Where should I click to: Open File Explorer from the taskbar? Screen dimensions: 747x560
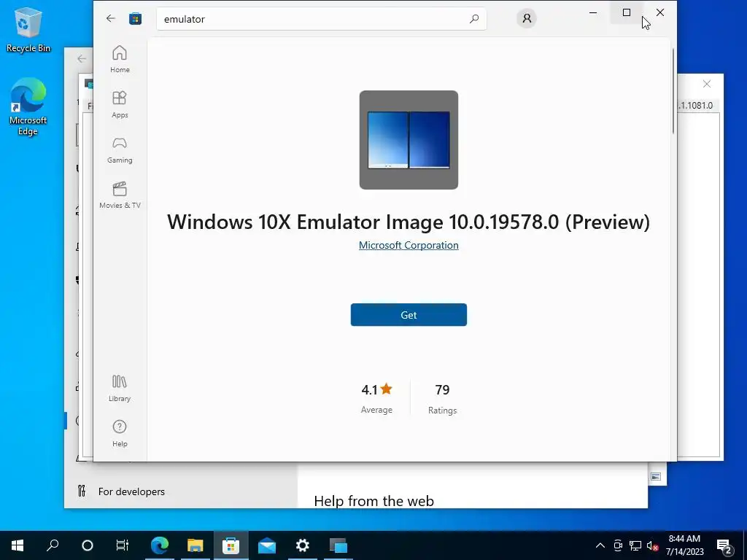coord(196,545)
